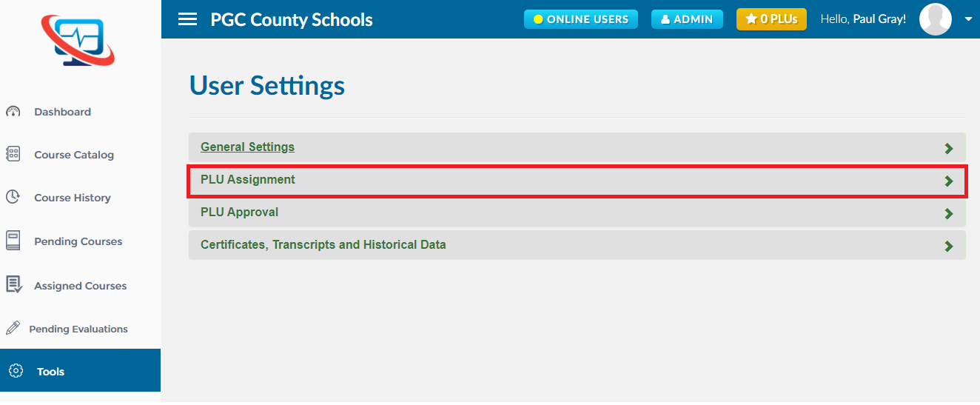Viewport: 980px width, 405px height.
Task: Click the ONLINE USERS button
Action: click(581, 19)
